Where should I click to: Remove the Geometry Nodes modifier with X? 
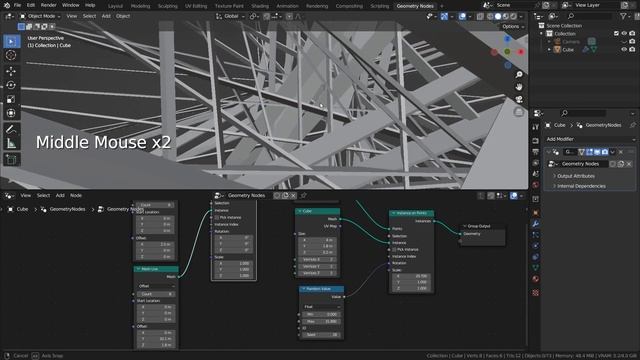click(x=621, y=152)
